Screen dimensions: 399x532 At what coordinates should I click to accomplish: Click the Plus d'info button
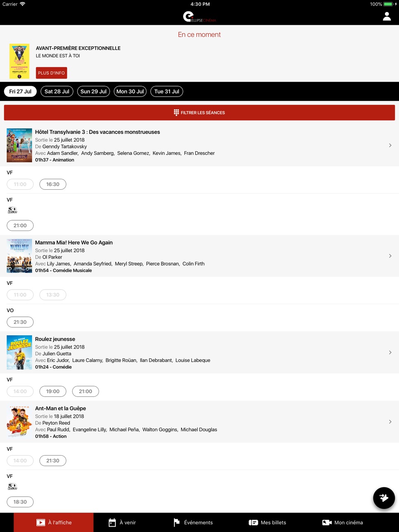pos(52,73)
